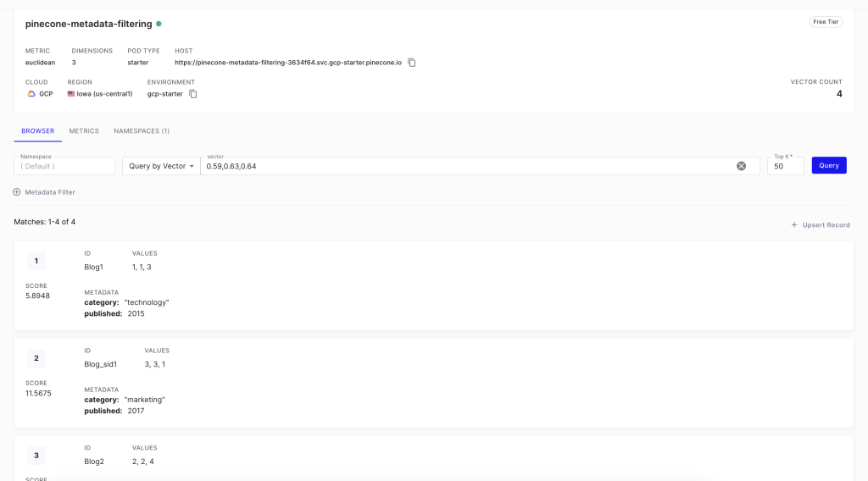Open the NAMESPACES (1) tab
Viewport: 868px width, 481px height.
pyautogui.click(x=142, y=131)
